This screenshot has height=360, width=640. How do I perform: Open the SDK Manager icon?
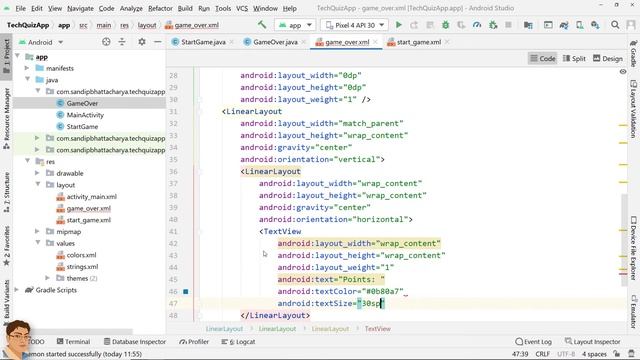(595, 25)
